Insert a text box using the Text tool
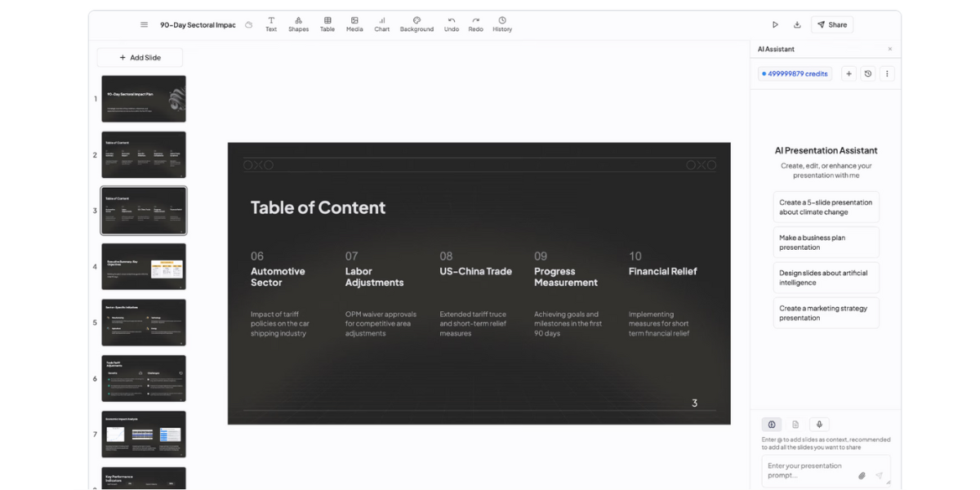The height and width of the screenshot is (490, 980). [270, 23]
